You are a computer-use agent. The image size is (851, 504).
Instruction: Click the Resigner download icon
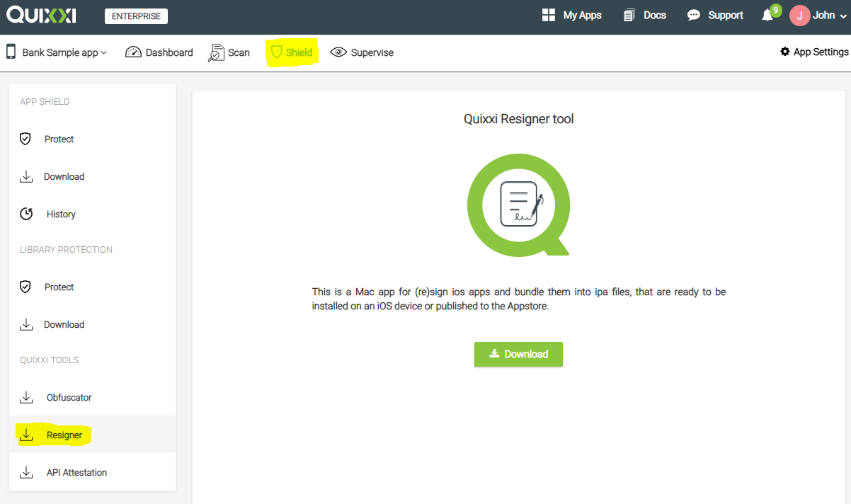[26, 435]
